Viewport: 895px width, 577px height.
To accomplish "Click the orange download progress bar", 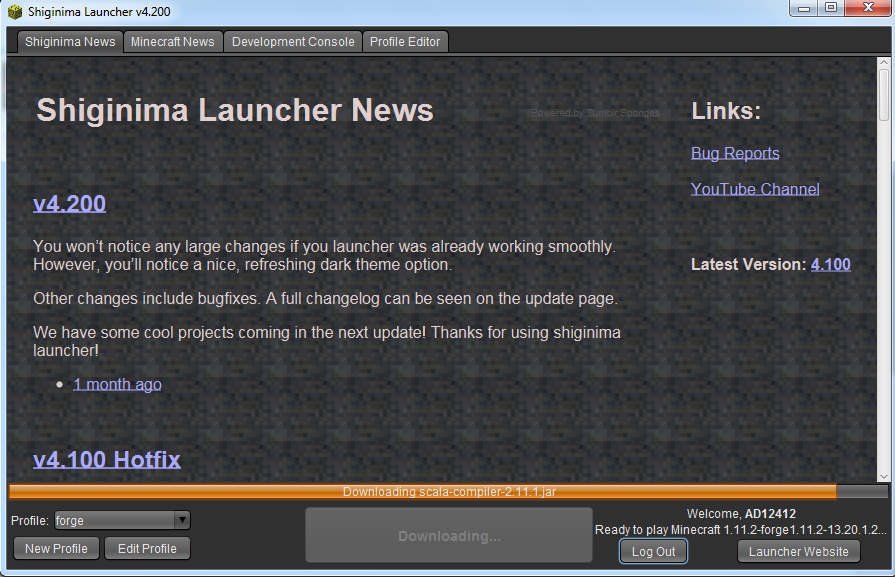I will 448,491.
